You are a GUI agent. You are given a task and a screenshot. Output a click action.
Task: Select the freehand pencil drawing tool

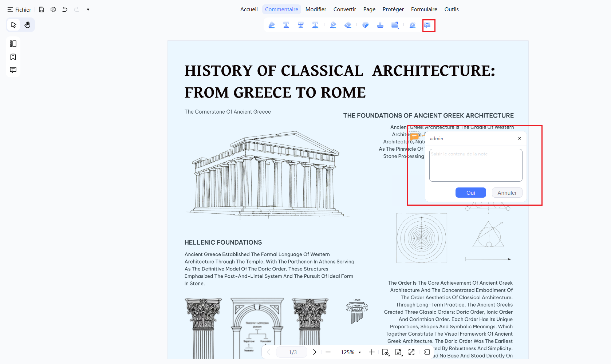(x=333, y=25)
